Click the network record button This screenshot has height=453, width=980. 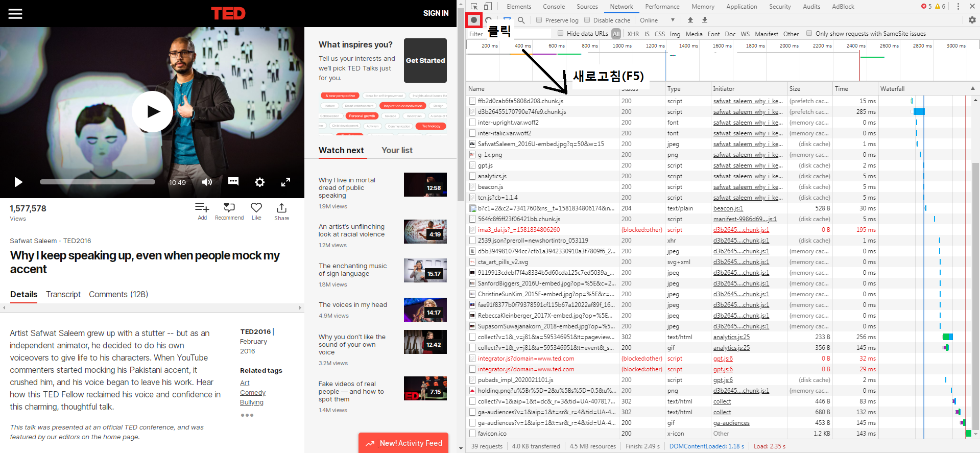point(474,20)
